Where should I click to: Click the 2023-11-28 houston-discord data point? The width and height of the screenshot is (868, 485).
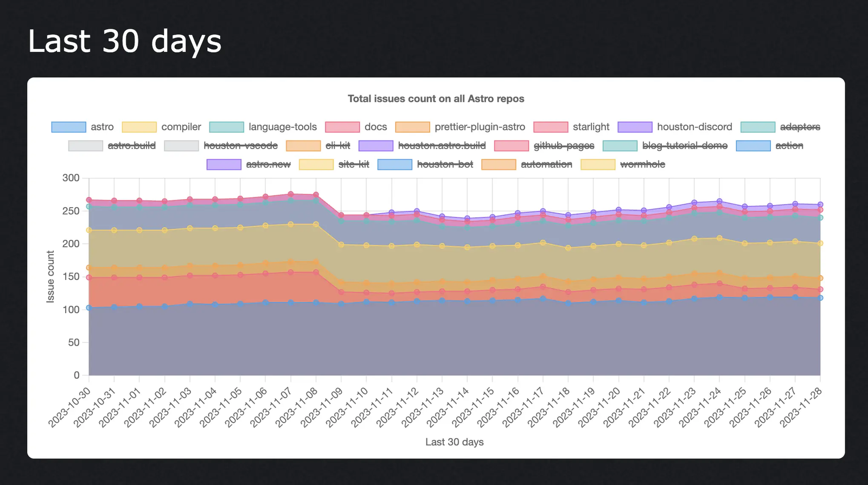pos(820,205)
